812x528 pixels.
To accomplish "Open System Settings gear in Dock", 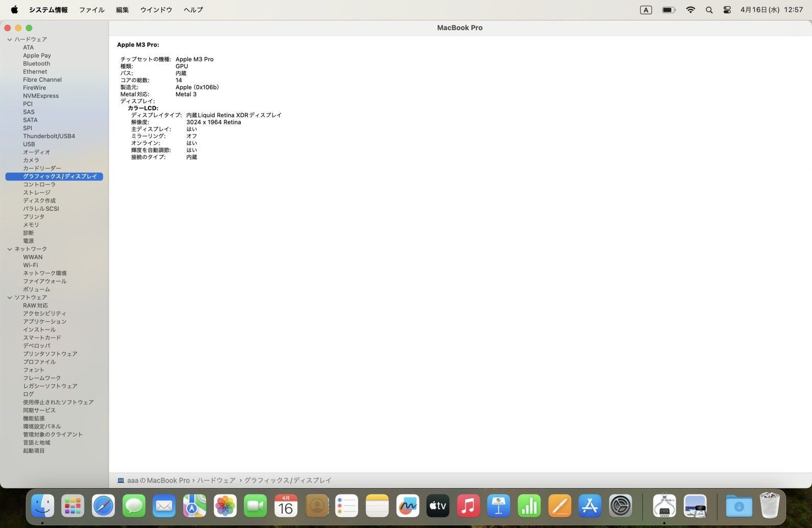I will point(621,506).
